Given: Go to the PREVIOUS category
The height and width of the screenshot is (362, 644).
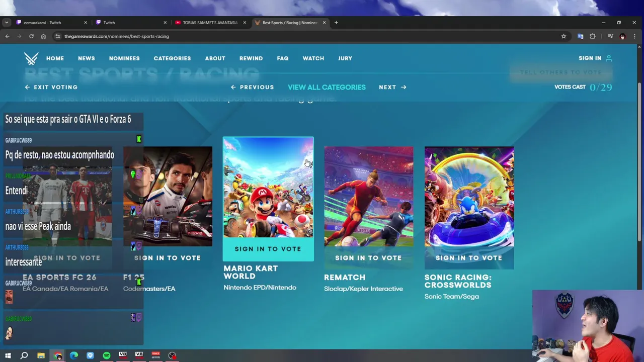Looking at the screenshot, I should [x=252, y=87].
